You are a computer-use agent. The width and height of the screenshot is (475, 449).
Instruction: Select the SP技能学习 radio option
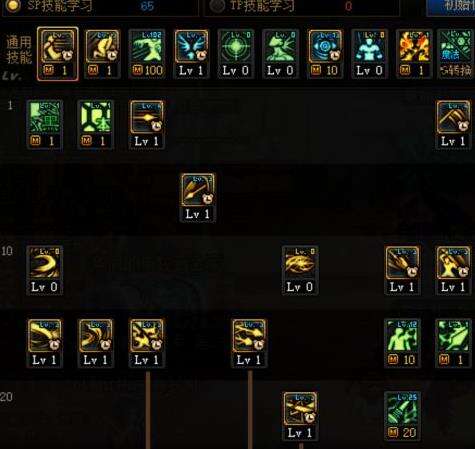[12, 6]
